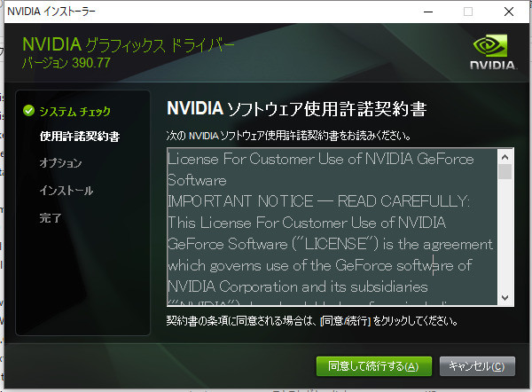The width and height of the screenshot is (532, 392).
Task: Click the green checkmark beside システム チェック
Action: tap(29, 110)
